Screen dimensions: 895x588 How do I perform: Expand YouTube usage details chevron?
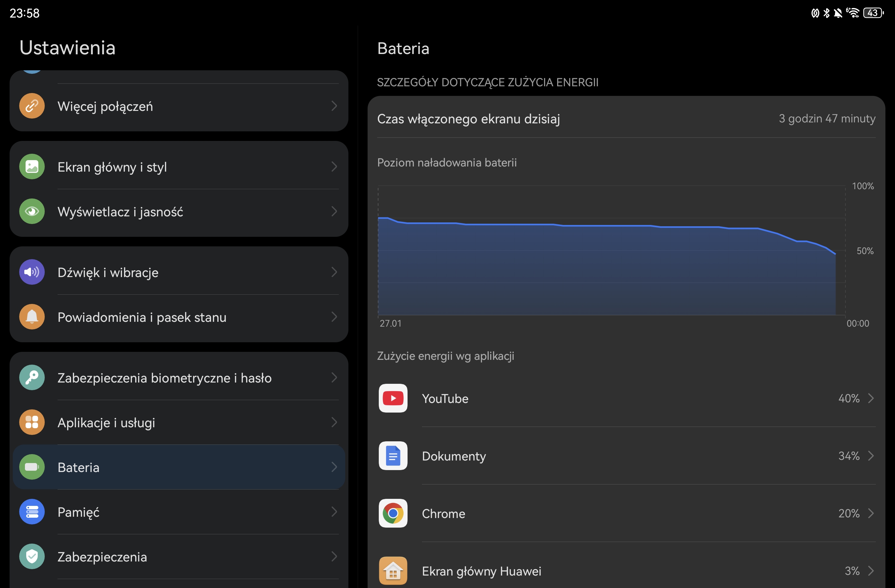(871, 398)
